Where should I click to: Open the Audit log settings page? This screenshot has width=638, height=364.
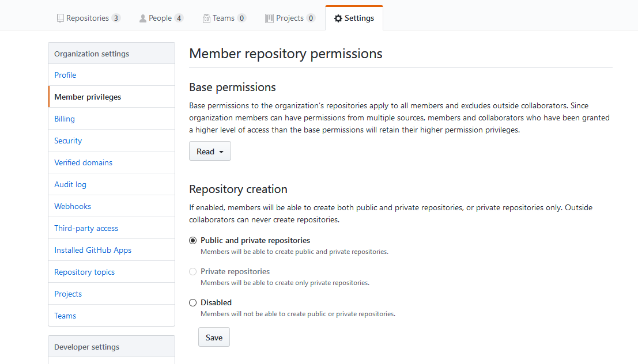70,184
